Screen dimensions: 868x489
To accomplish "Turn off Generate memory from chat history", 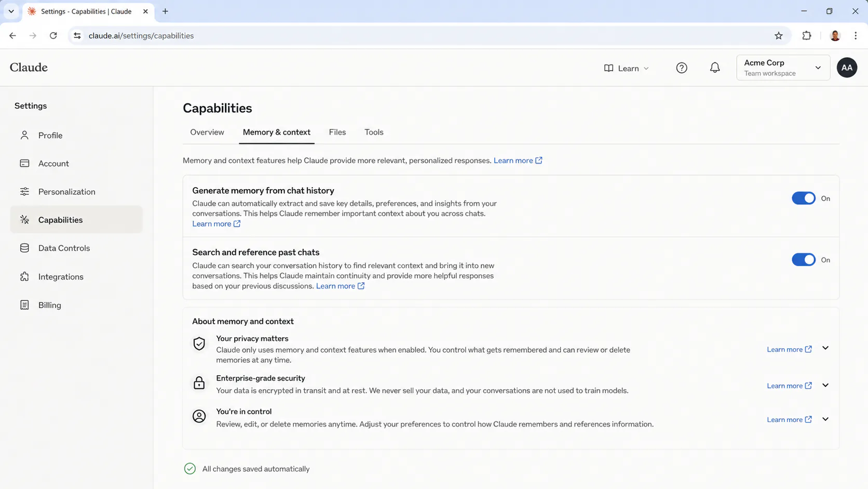I will [803, 199].
